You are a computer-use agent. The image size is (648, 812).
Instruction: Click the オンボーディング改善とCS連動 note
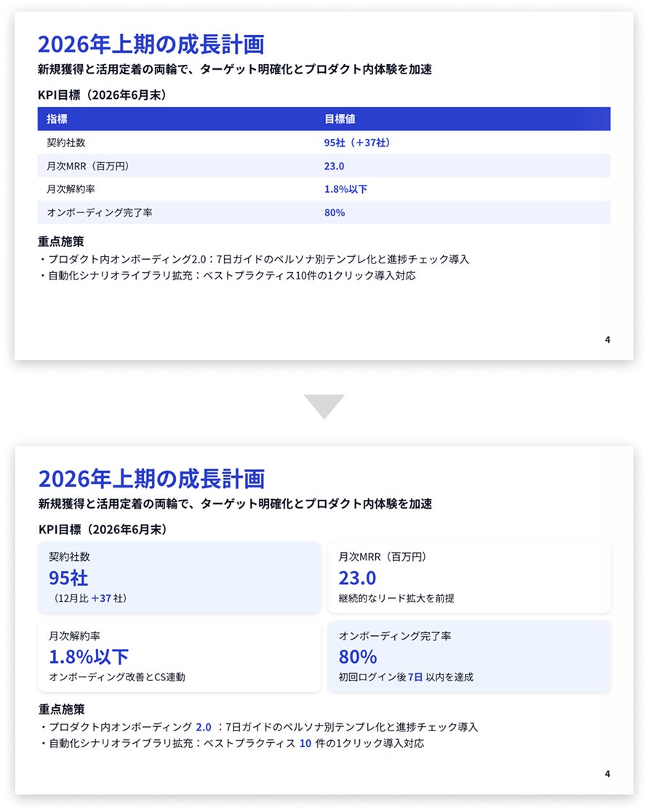click(117, 677)
